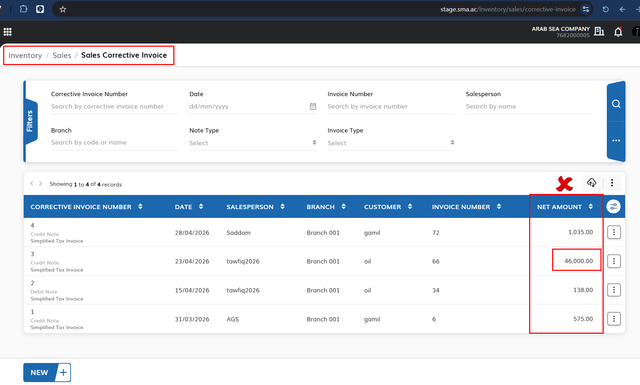Image resolution: width=640 pixels, height=385 pixels.
Task: Open the notifications bell
Action: [618, 32]
